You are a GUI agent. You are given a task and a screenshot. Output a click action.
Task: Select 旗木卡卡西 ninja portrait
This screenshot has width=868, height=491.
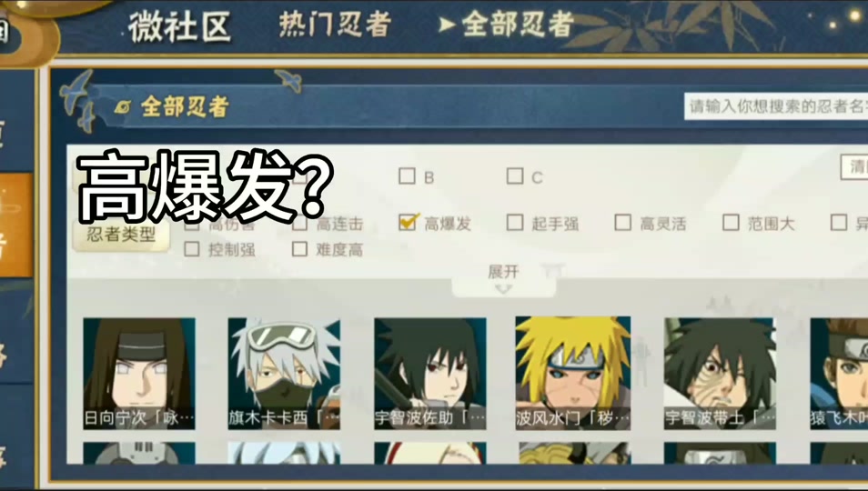point(284,374)
